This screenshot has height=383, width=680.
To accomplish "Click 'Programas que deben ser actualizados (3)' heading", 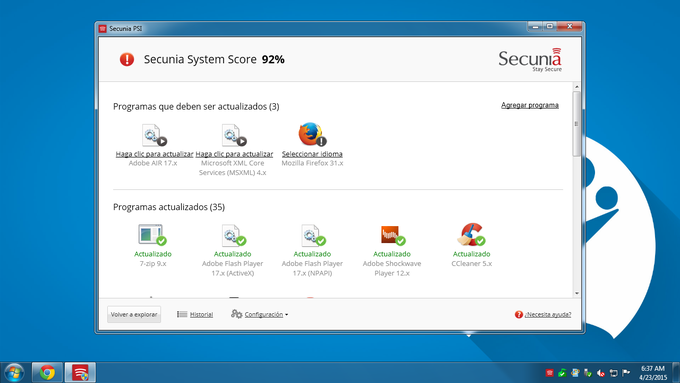I will click(196, 106).
